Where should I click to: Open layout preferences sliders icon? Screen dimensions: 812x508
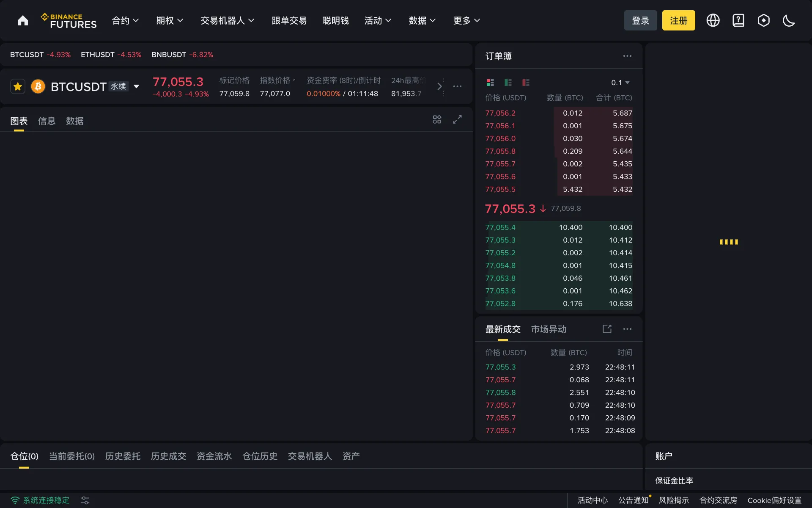(85, 500)
